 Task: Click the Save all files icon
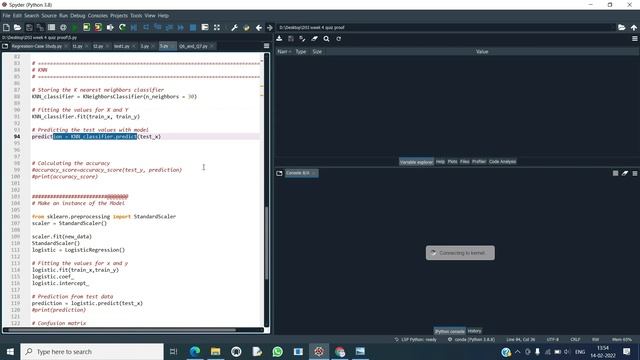click(40, 27)
